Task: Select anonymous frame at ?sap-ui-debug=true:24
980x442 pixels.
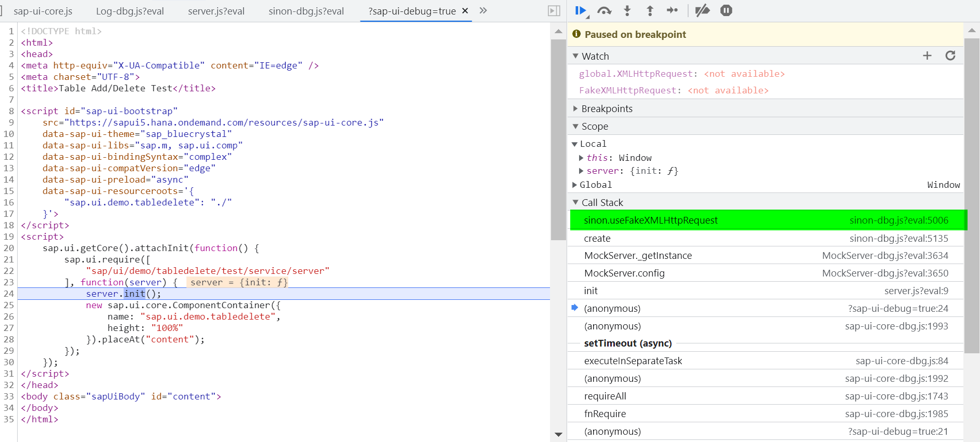Action: [766, 308]
